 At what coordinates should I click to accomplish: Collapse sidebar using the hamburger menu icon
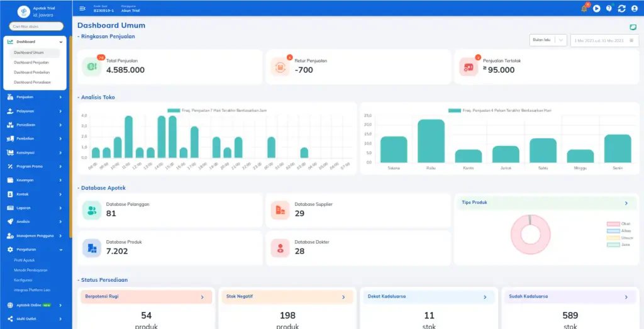tap(82, 8)
